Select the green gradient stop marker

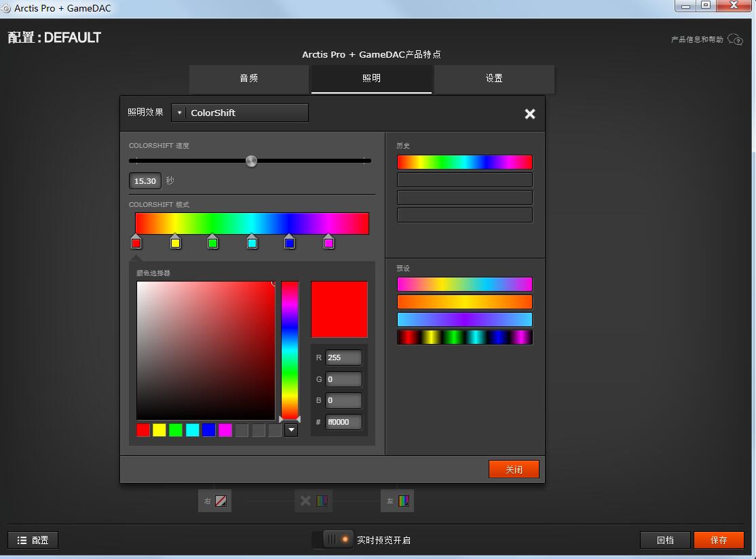(212, 242)
